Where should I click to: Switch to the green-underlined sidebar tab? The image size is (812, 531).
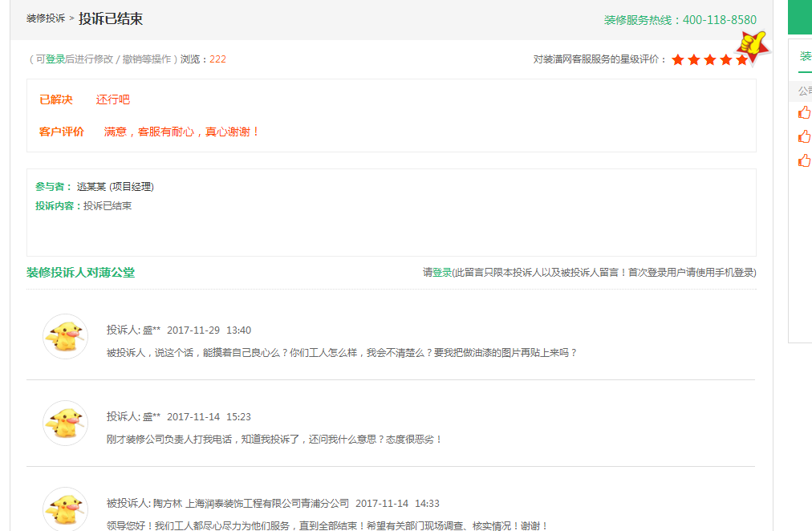tap(805, 57)
